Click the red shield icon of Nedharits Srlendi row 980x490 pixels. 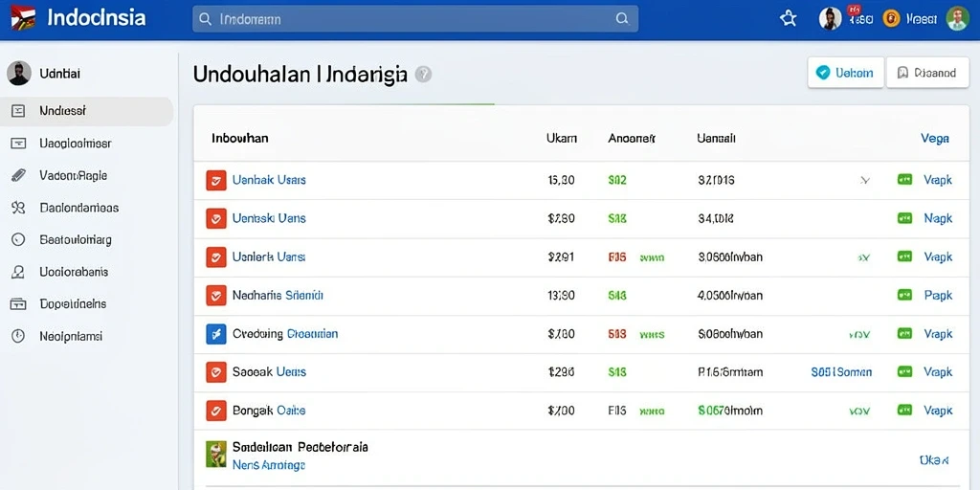(216, 296)
